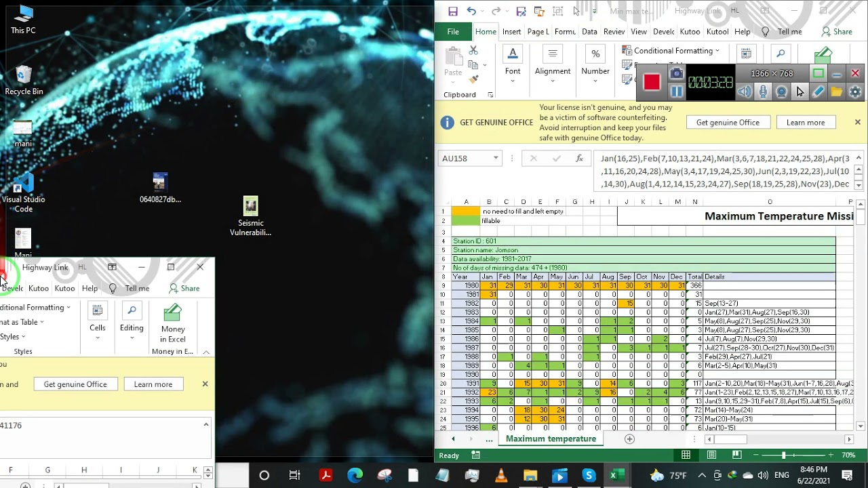Click the Insert Function fx icon

pos(579,159)
